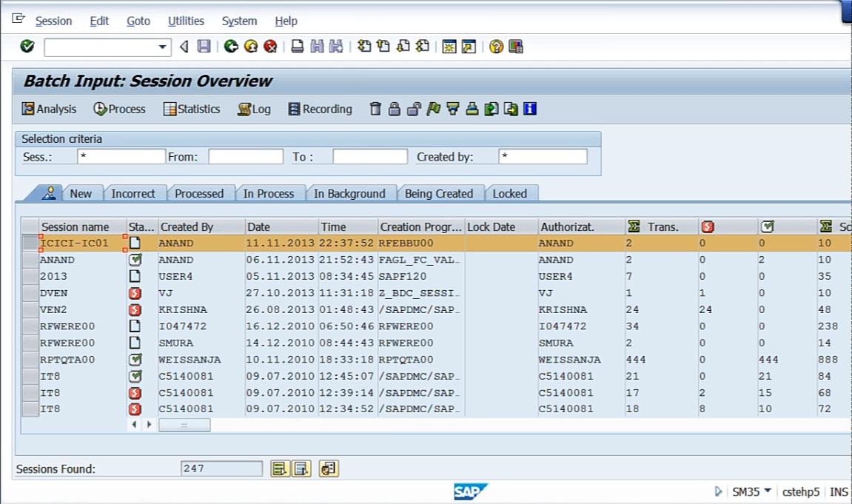
Task: Open the Customize Local Layout icon
Action: click(516, 47)
